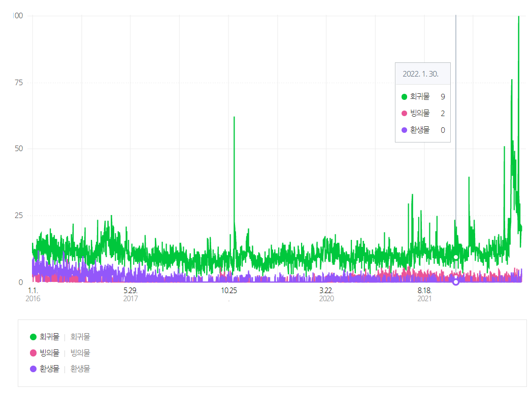Click the gray 환생물 keyword text in legend

coord(80,369)
